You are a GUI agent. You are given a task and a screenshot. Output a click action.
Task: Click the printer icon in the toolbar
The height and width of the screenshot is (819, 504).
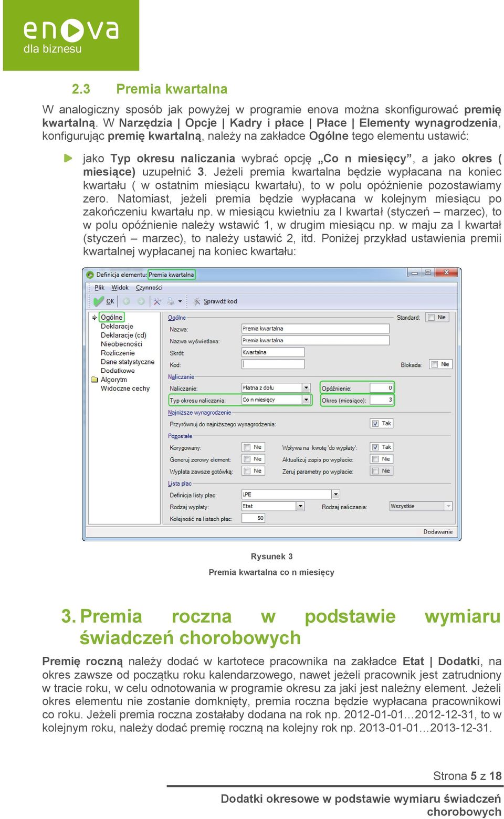pyautogui.click(x=171, y=301)
